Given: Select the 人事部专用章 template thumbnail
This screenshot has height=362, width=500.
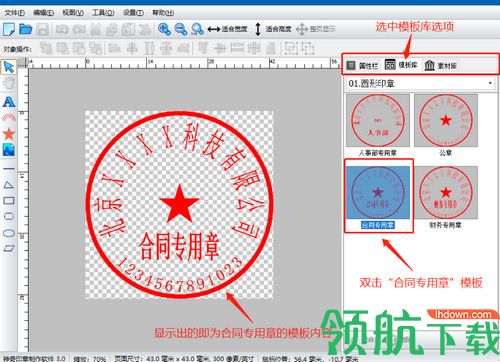Looking at the screenshot, I should click(x=378, y=120).
